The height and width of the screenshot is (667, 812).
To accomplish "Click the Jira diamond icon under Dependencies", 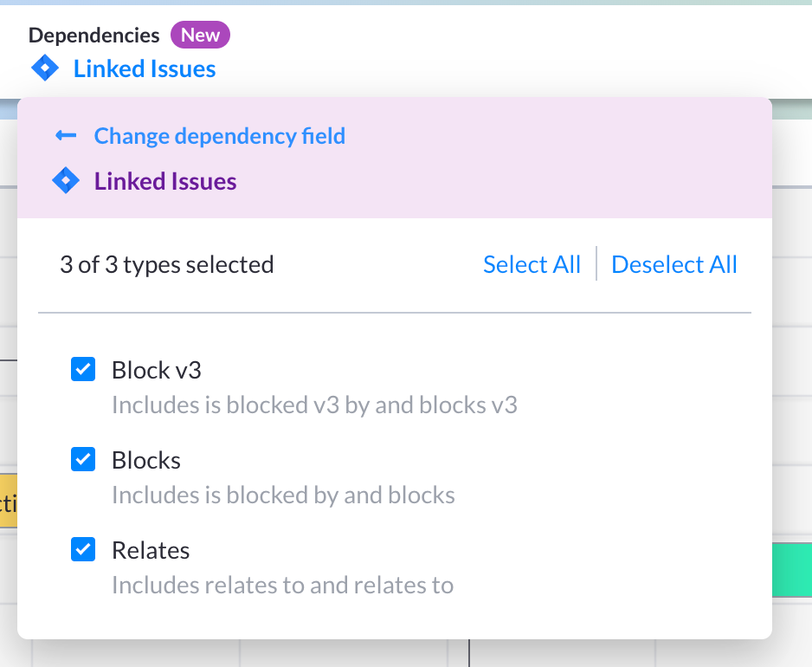I will (44, 68).
